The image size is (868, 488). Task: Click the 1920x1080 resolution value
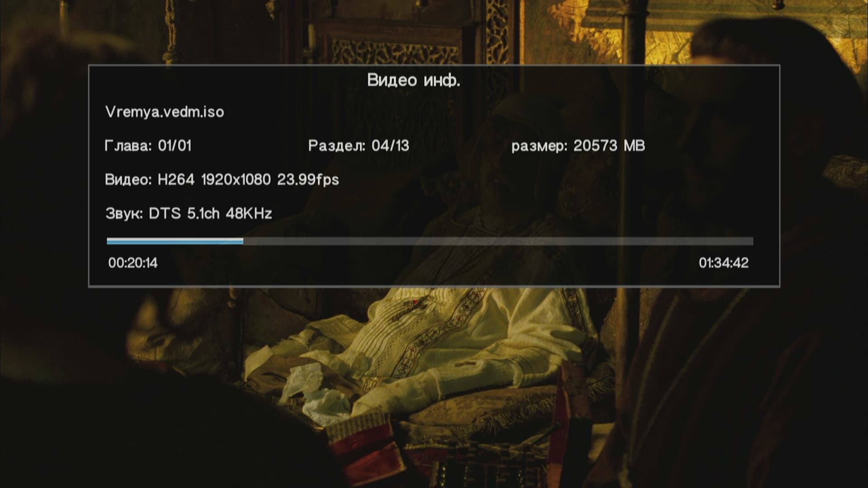236,180
